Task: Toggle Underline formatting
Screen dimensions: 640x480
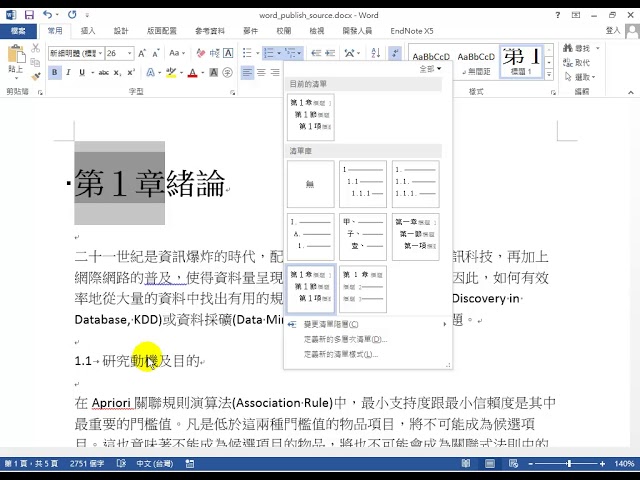Action: (x=82, y=73)
